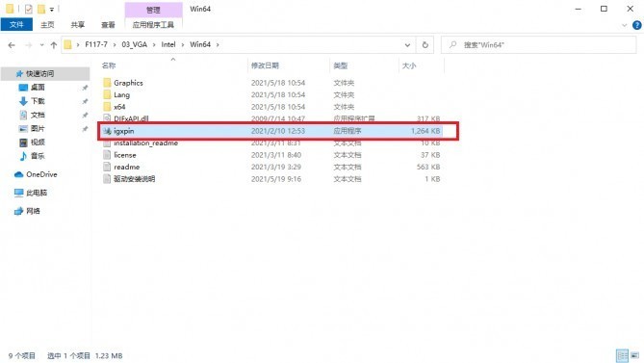Click the folder icon in title bar
This screenshot has width=644, height=363.
tap(10, 9)
